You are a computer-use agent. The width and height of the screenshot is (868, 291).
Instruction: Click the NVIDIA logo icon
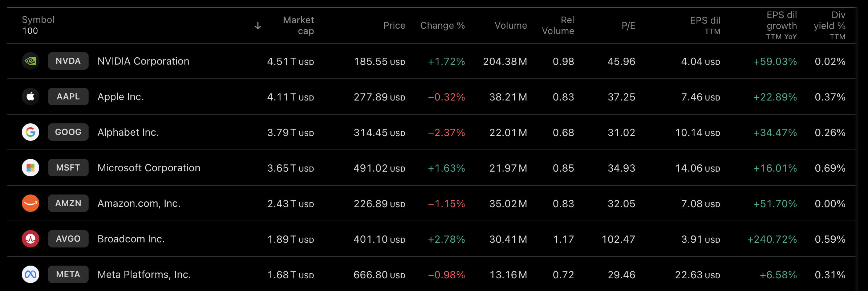31,61
